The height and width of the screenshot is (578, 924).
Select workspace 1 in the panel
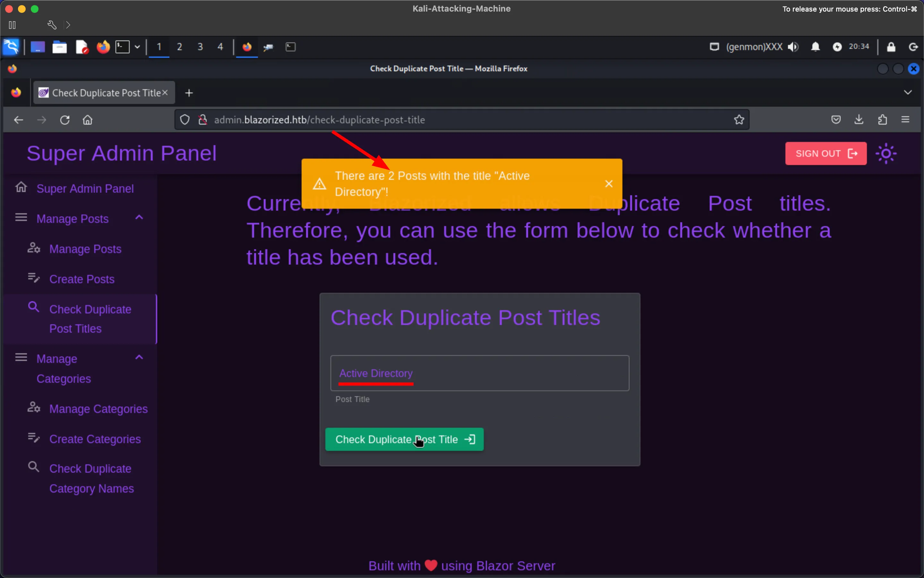click(159, 47)
